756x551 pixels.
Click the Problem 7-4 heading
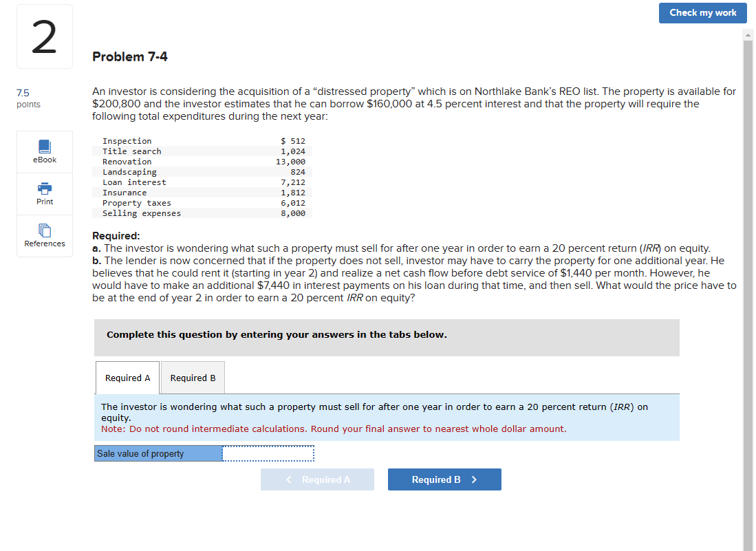click(x=129, y=56)
